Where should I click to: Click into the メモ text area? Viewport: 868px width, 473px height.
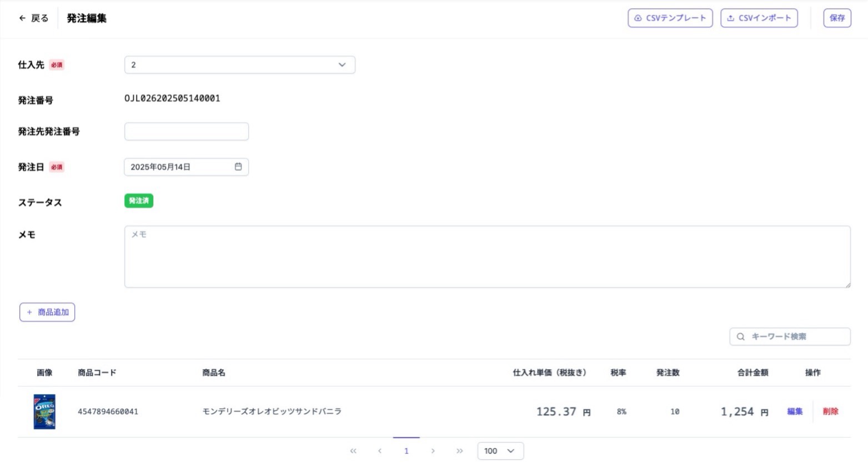[x=487, y=256]
